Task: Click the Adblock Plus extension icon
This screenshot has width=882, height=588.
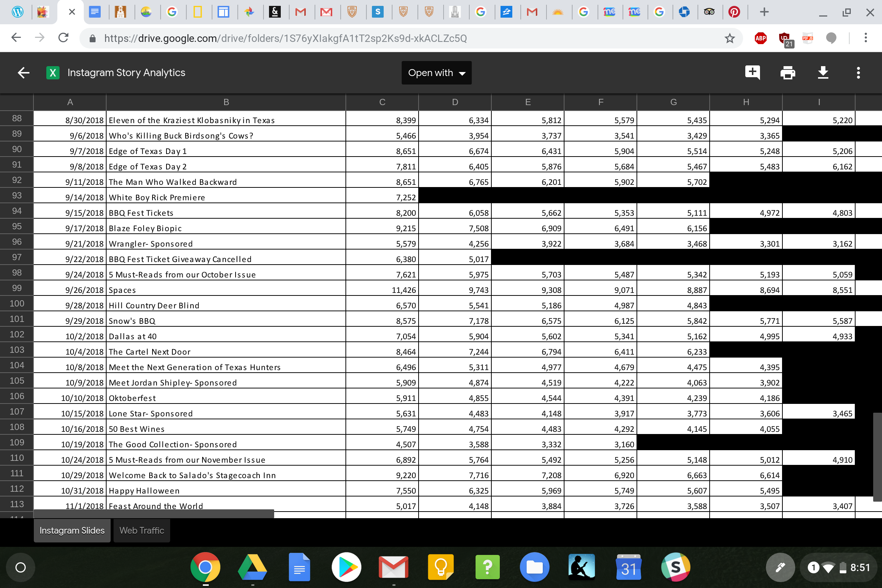Action: [760, 38]
